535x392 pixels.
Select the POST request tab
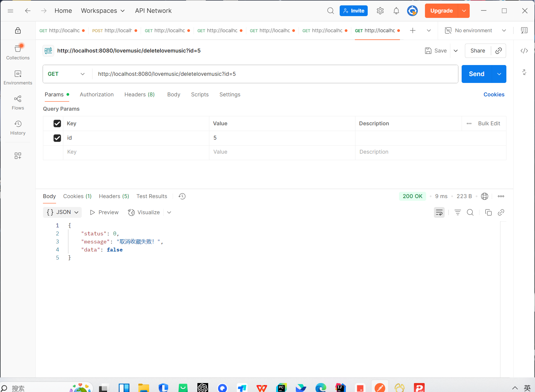[115, 30]
